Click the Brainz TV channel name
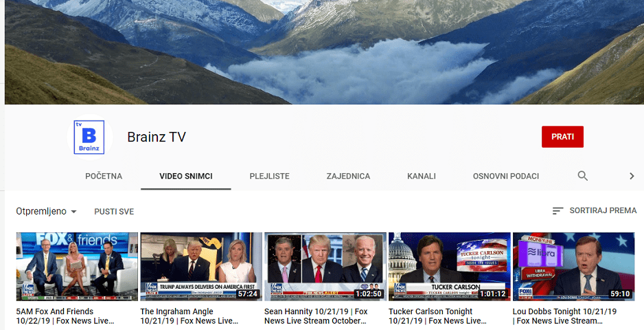The image size is (644, 330). (x=157, y=137)
